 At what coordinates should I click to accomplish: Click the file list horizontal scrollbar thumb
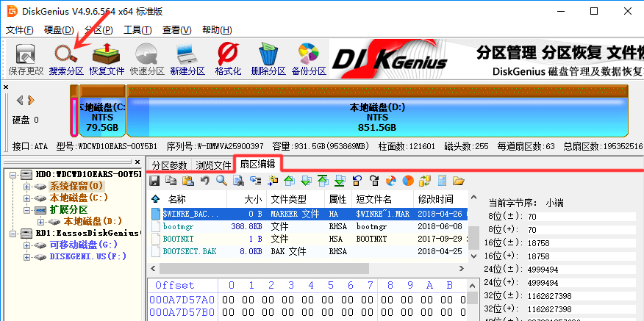(x=264, y=268)
